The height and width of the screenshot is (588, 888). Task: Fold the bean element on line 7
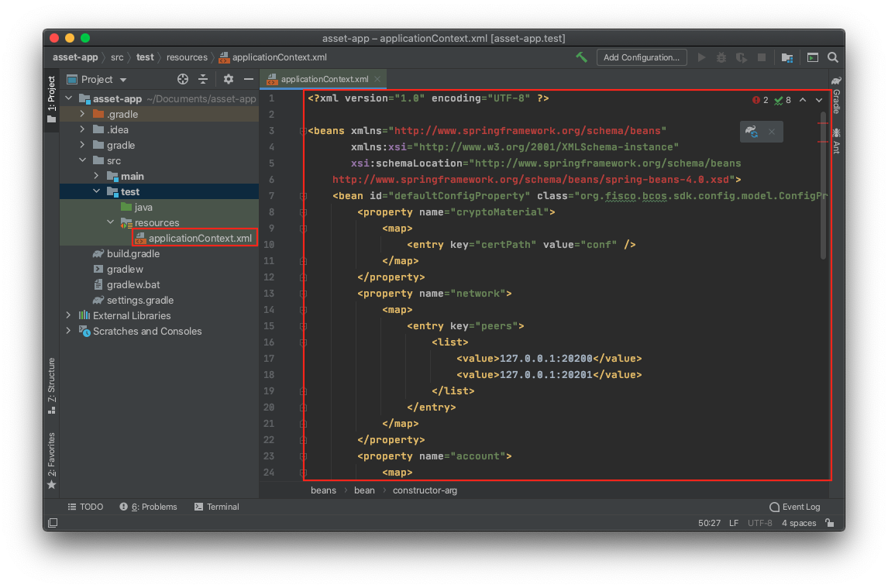click(303, 196)
